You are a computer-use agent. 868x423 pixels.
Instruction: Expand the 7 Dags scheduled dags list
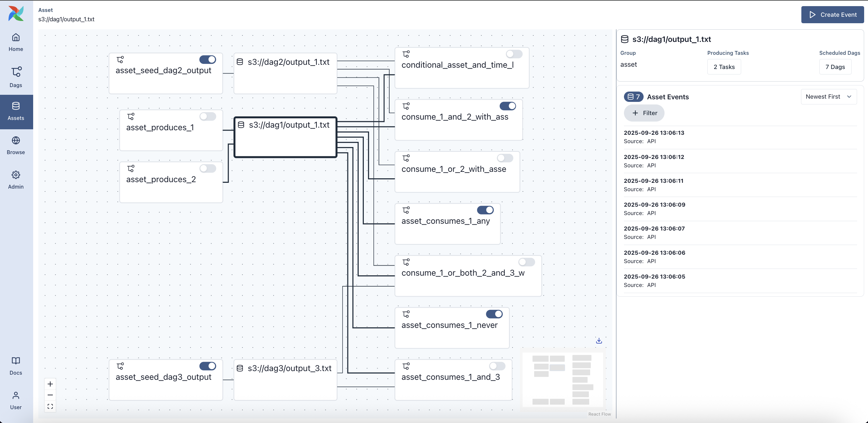835,67
